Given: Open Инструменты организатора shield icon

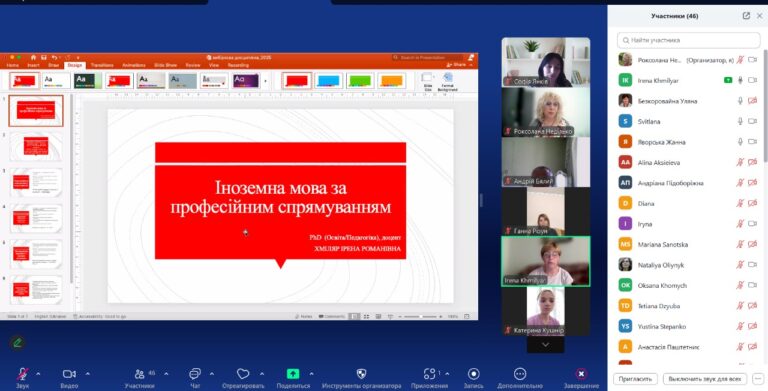Looking at the screenshot, I should (361, 374).
